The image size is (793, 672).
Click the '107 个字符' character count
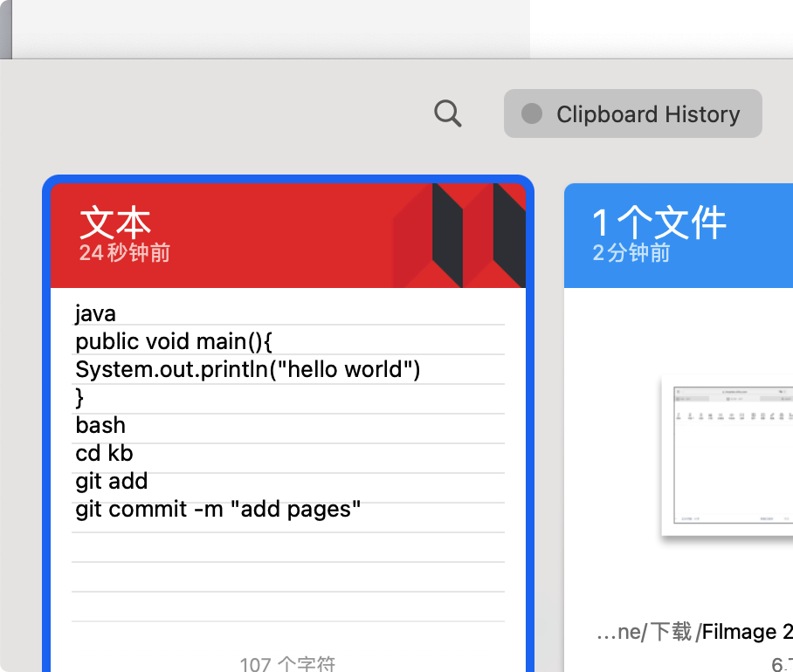tap(287, 663)
